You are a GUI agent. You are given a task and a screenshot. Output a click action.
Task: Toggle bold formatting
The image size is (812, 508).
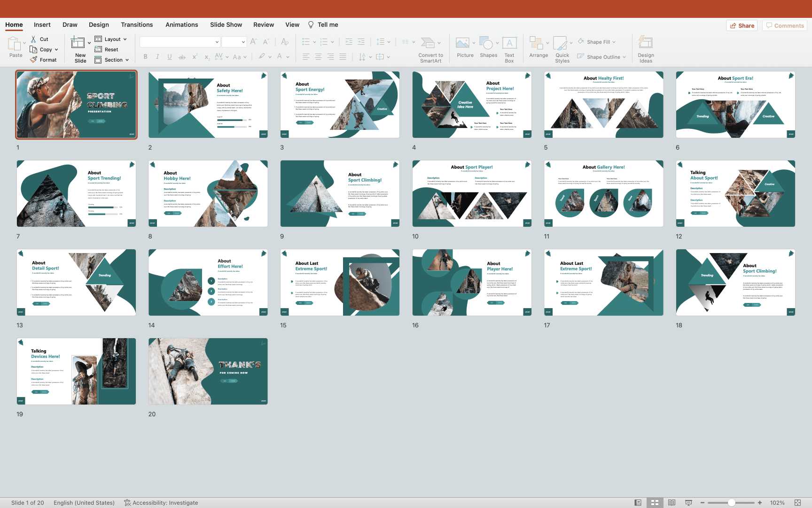coord(146,57)
